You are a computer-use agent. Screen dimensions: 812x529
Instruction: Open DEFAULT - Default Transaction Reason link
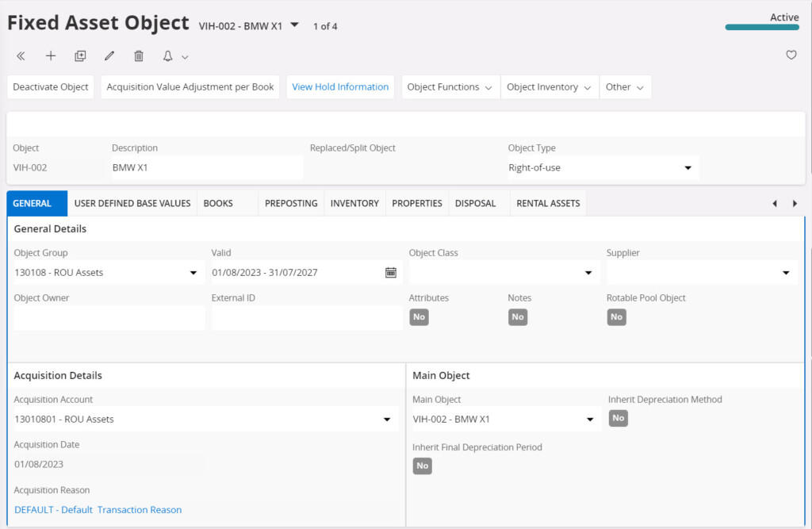click(x=98, y=510)
